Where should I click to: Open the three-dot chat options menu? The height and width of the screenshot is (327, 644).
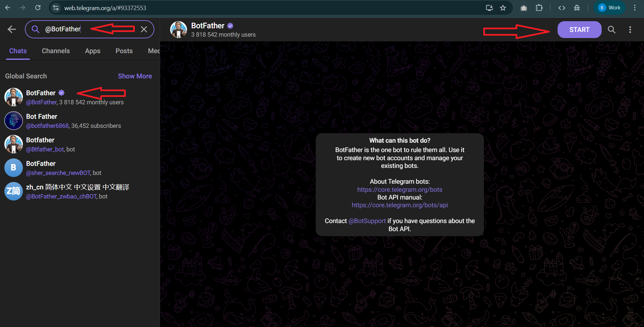(x=630, y=30)
